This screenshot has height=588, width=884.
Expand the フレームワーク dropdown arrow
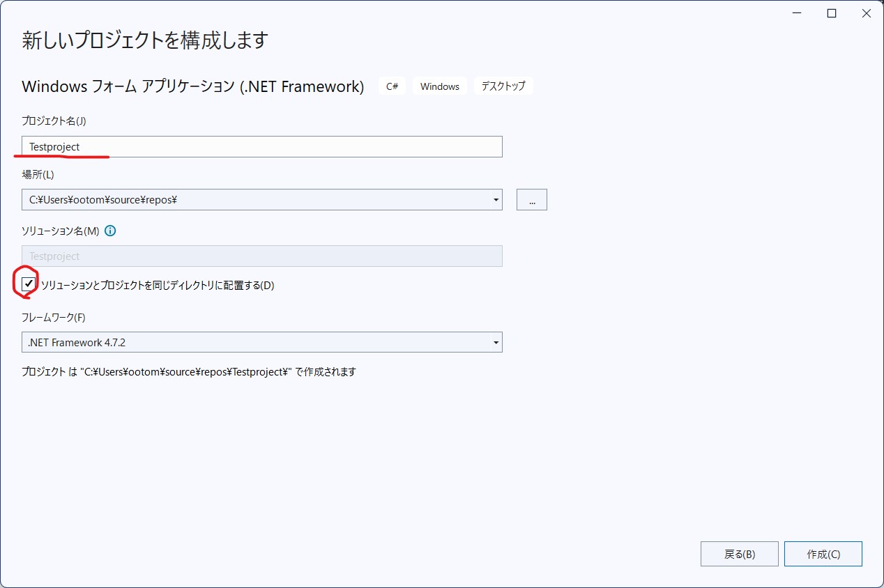tap(496, 343)
